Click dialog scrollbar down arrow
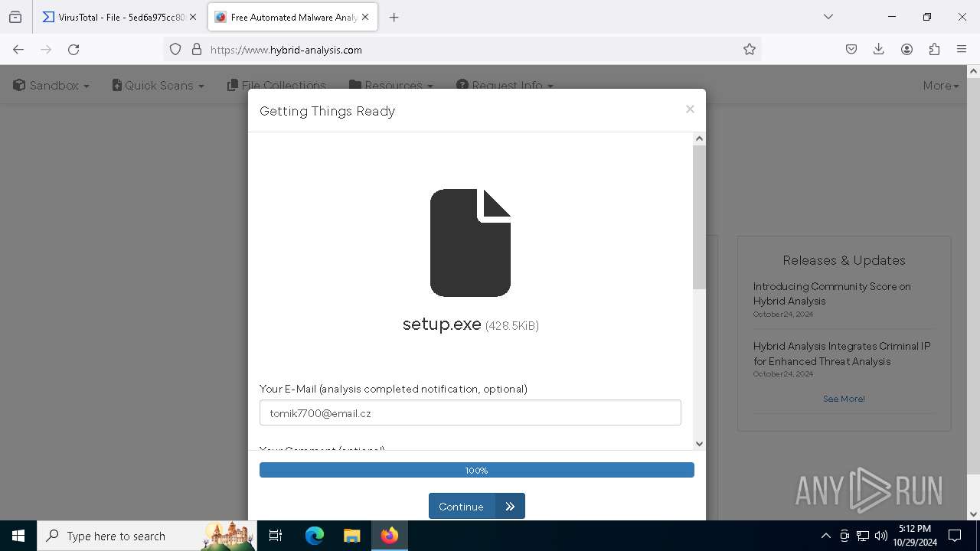This screenshot has width=980, height=551. point(699,444)
